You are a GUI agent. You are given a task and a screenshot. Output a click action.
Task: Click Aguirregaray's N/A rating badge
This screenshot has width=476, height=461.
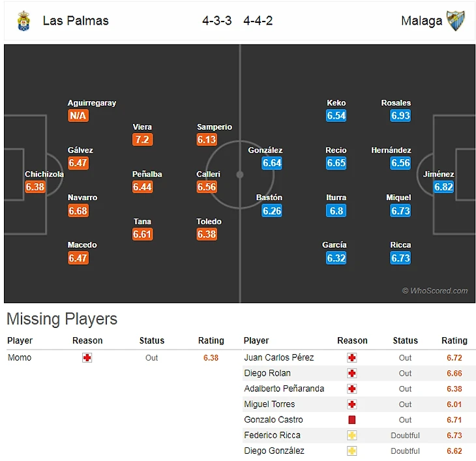coord(78,116)
